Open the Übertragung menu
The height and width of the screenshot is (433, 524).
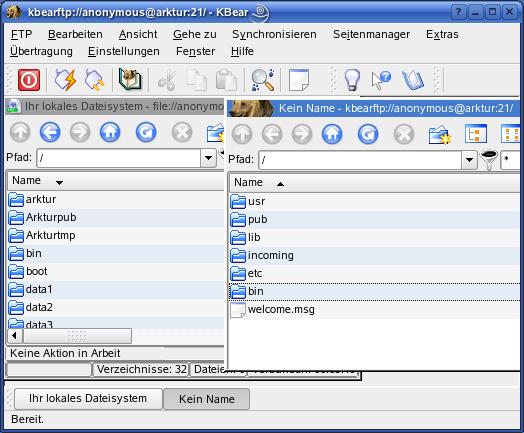pyautogui.click(x=41, y=51)
